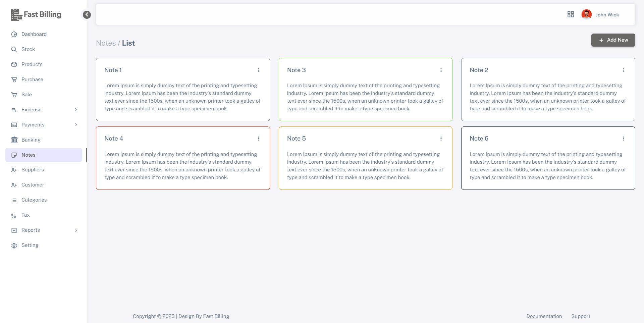Image resolution: width=644 pixels, height=323 pixels.
Task: Expand the Payments submenu chevron
Action: [x=76, y=125]
